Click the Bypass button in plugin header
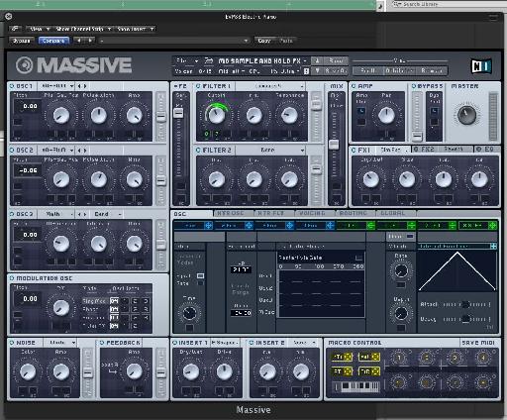Screen dimensions: 507x420 tap(22, 41)
